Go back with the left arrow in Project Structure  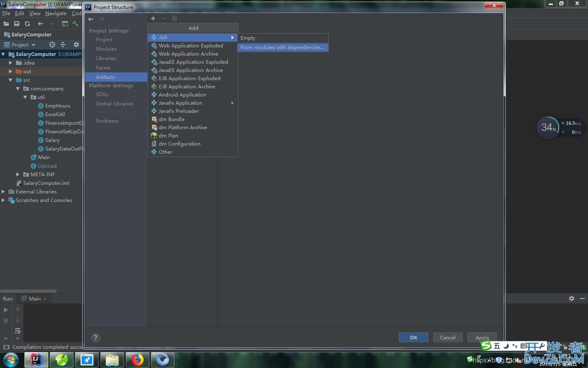[91, 19]
